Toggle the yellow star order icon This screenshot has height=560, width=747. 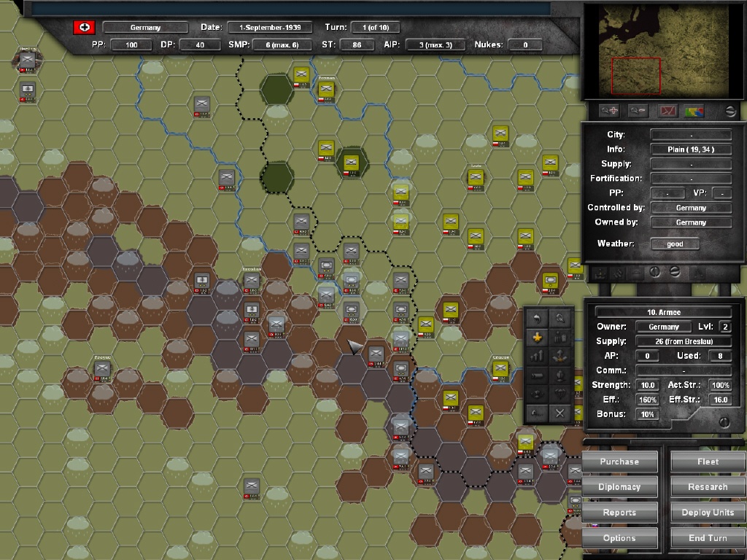coord(538,337)
